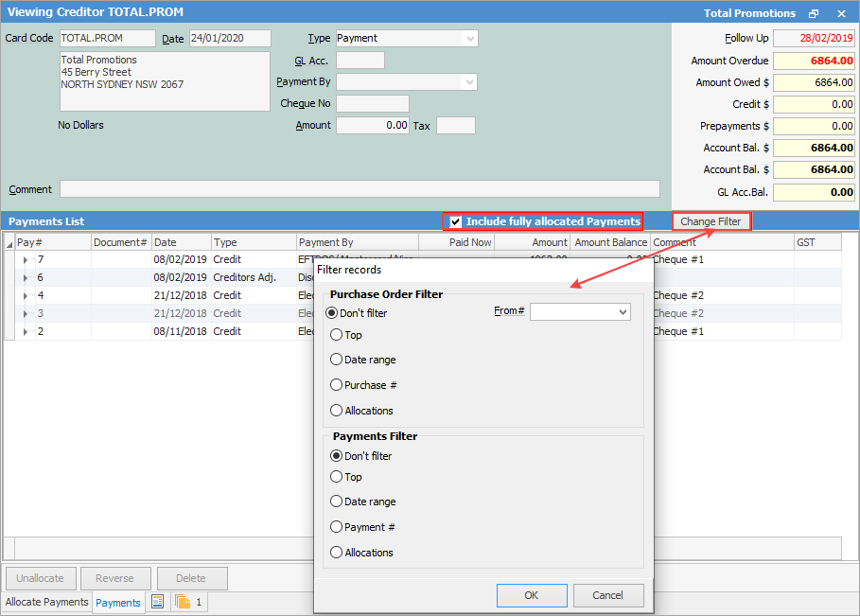Toggle Include fully allocated Payments checkbox

(x=456, y=221)
